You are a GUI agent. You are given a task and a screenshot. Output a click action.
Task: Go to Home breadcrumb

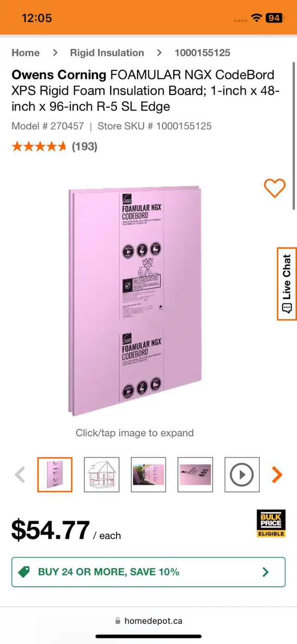point(26,53)
